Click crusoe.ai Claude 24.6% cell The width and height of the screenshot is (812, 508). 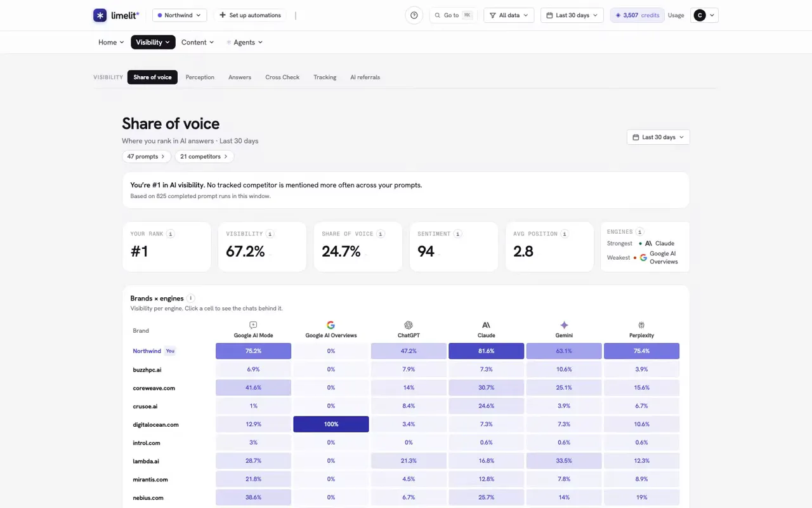tap(486, 406)
